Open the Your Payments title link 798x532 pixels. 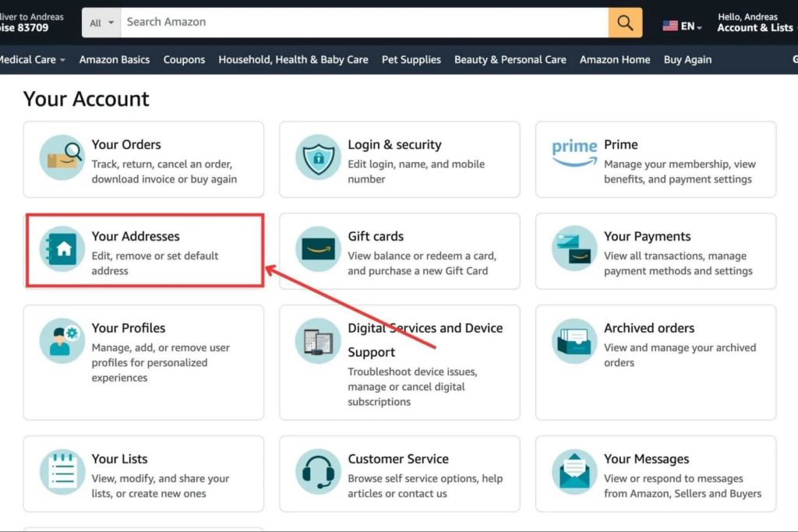point(648,236)
